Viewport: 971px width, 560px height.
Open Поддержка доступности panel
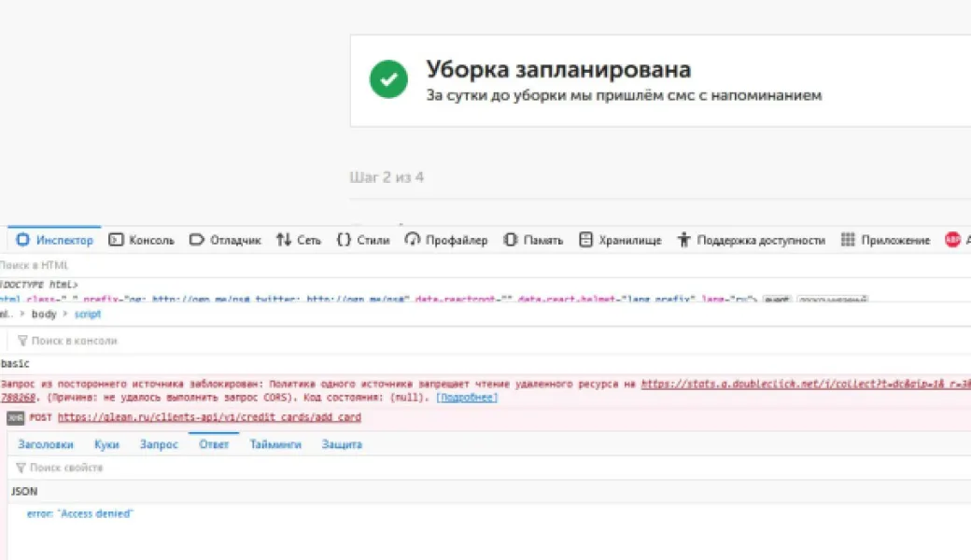point(752,240)
